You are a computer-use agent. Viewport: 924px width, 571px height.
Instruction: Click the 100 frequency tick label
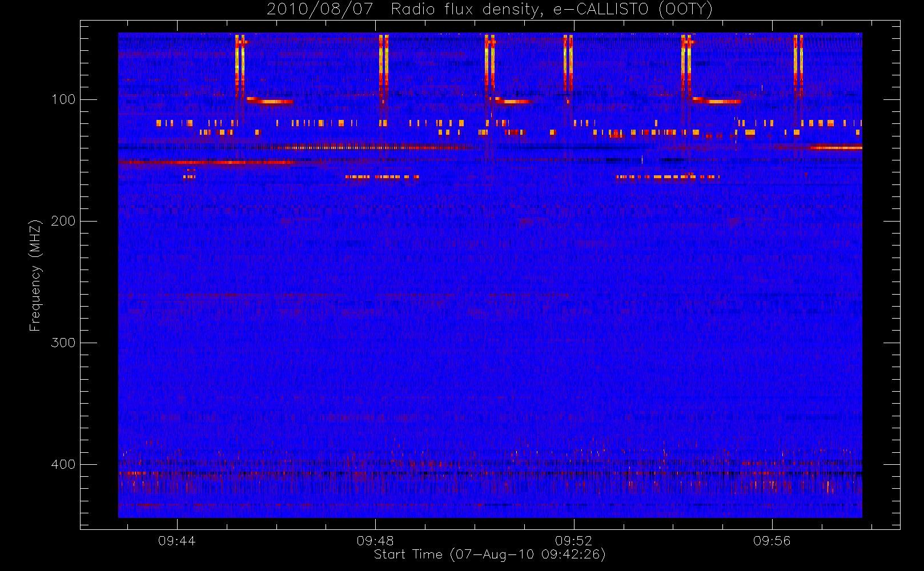63,99
